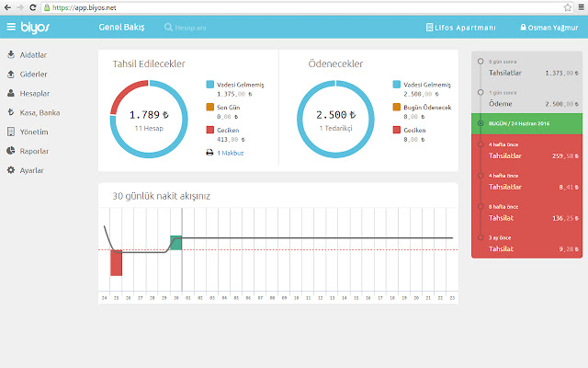Click the red bar in cash flow chart
The image size is (588, 368).
[x=117, y=263]
